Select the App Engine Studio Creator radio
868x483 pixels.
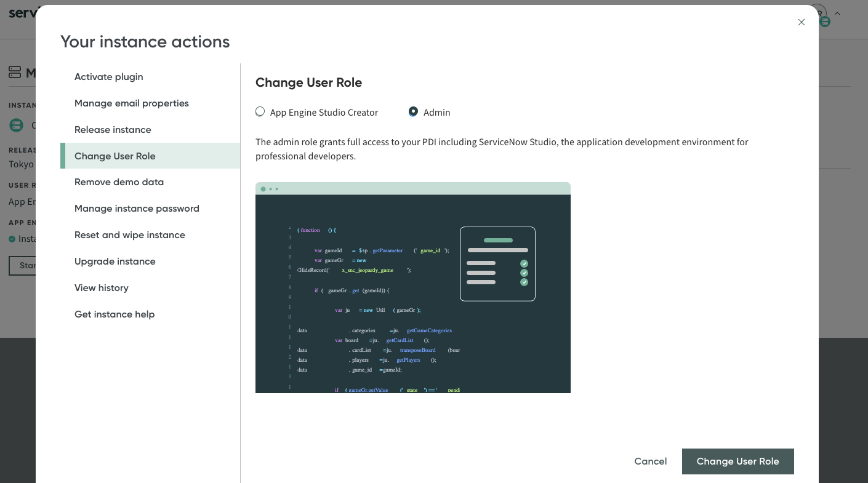(x=260, y=112)
